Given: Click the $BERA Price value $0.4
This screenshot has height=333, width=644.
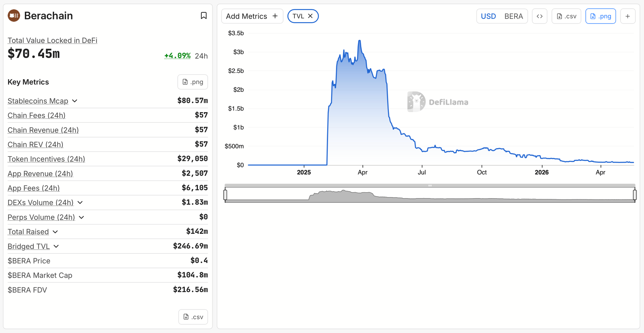Looking at the screenshot, I should click(x=199, y=261).
